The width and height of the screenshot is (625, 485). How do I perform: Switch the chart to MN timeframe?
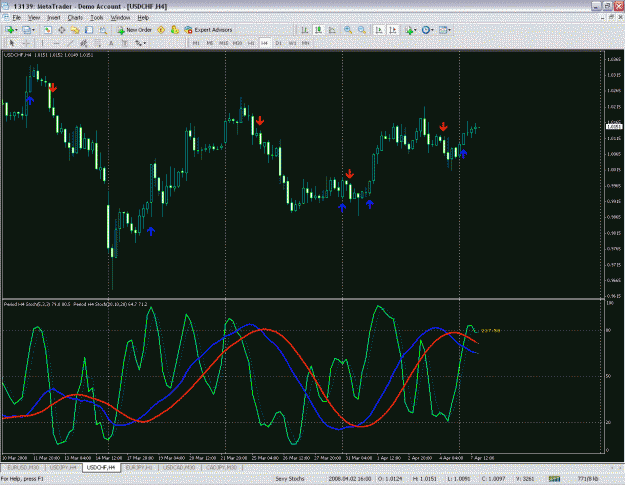(306, 43)
